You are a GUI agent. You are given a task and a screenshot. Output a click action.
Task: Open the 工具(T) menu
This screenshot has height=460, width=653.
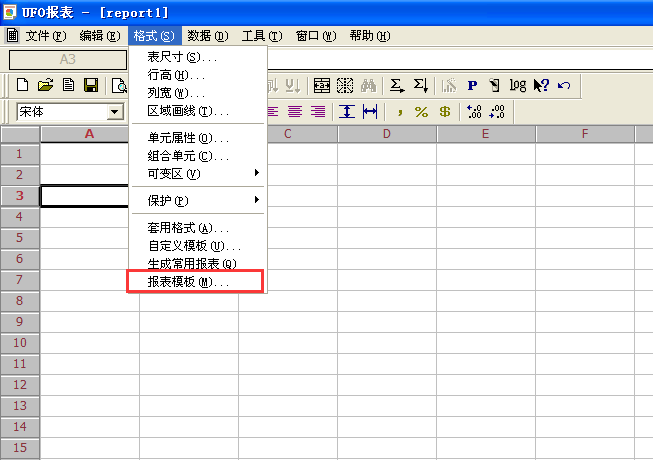[x=262, y=36]
